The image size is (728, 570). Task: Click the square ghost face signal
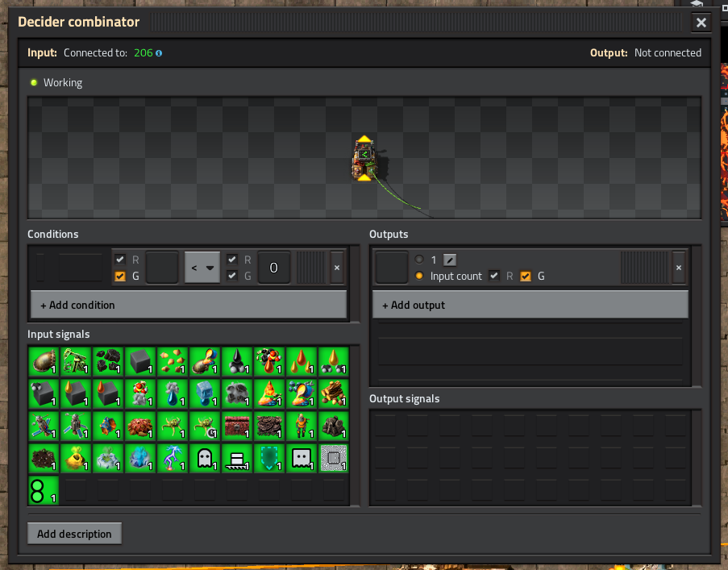point(301,458)
